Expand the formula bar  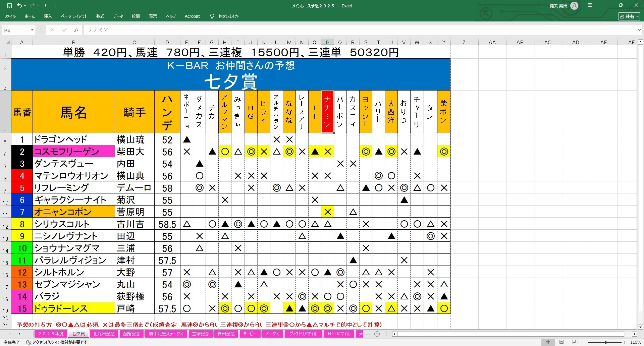tap(639, 30)
